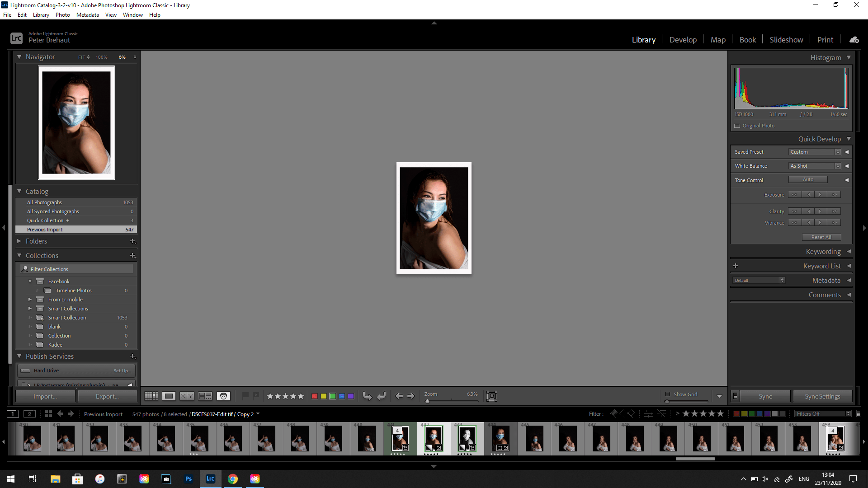Apply the green color label to the photo
This screenshot has width=868, height=488.
coord(333,396)
